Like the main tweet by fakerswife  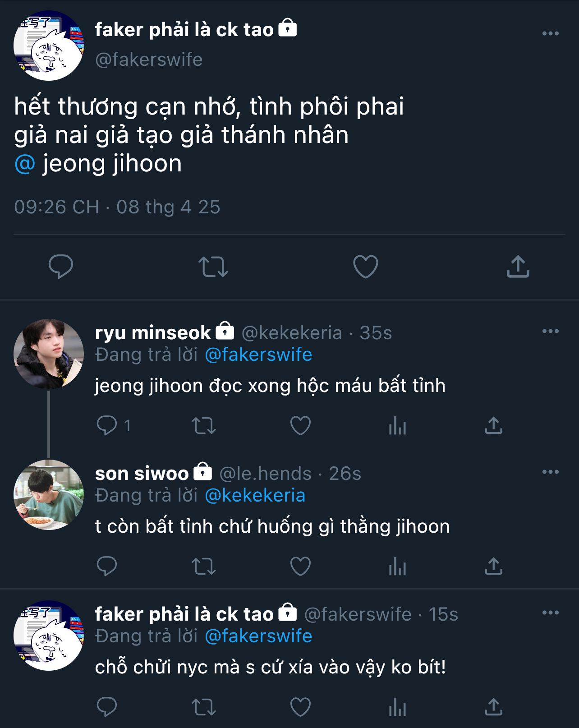click(x=365, y=266)
